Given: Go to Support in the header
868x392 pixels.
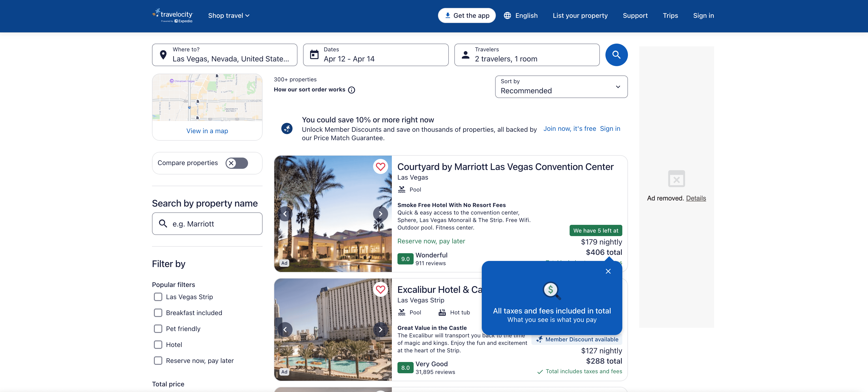Looking at the screenshot, I should pos(635,15).
